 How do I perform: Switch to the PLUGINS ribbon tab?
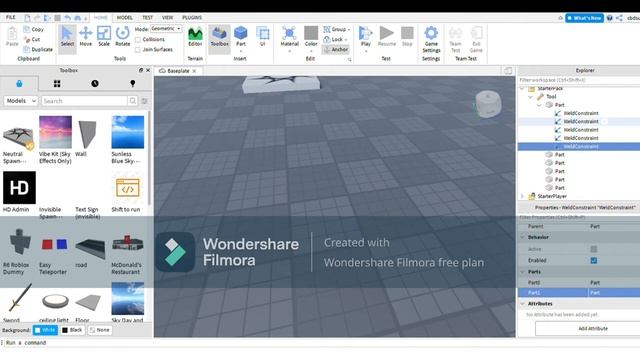(192, 18)
